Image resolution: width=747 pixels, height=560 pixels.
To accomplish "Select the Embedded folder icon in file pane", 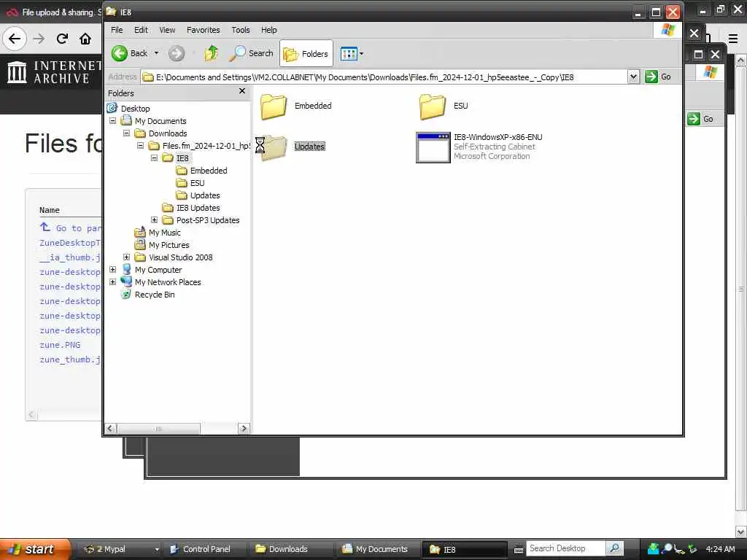I will [274, 106].
